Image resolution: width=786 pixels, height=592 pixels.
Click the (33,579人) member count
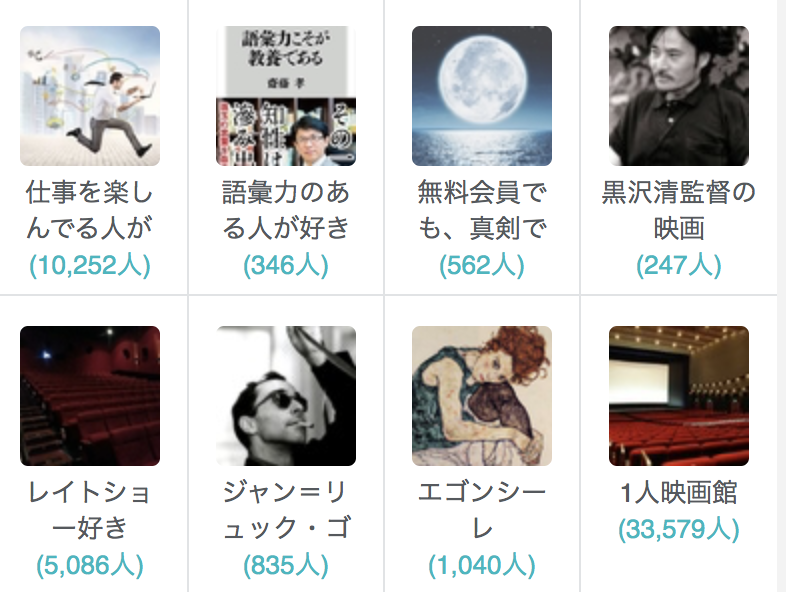click(x=679, y=529)
